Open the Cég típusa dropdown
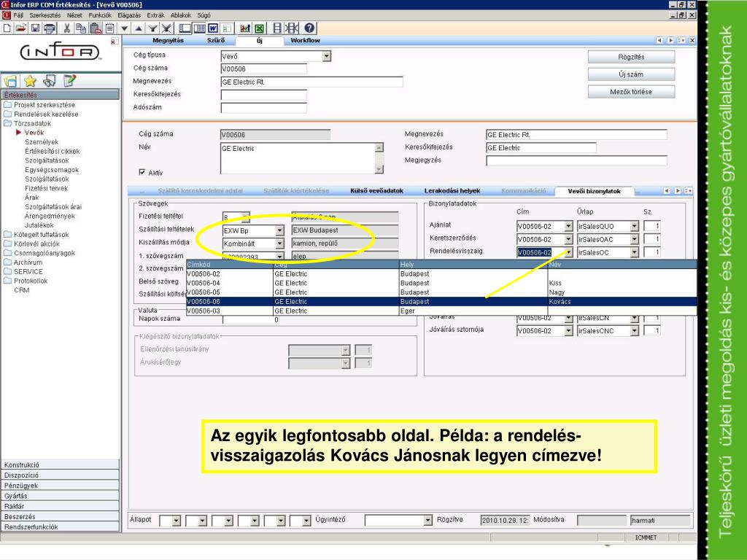Viewport: 747px width, 560px height. (x=326, y=56)
